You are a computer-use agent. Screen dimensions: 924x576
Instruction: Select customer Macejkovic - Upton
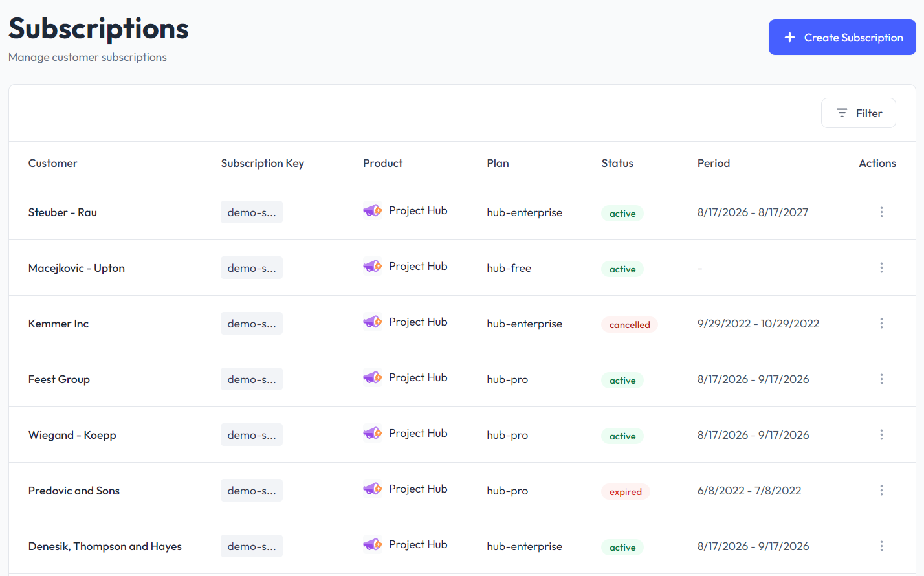tap(76, 268)
